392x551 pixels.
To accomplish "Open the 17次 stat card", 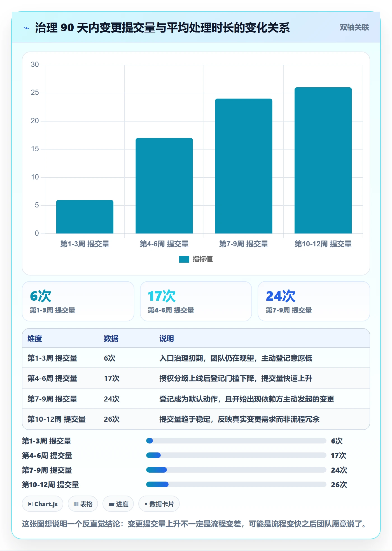I will click(x=196, y=301).
